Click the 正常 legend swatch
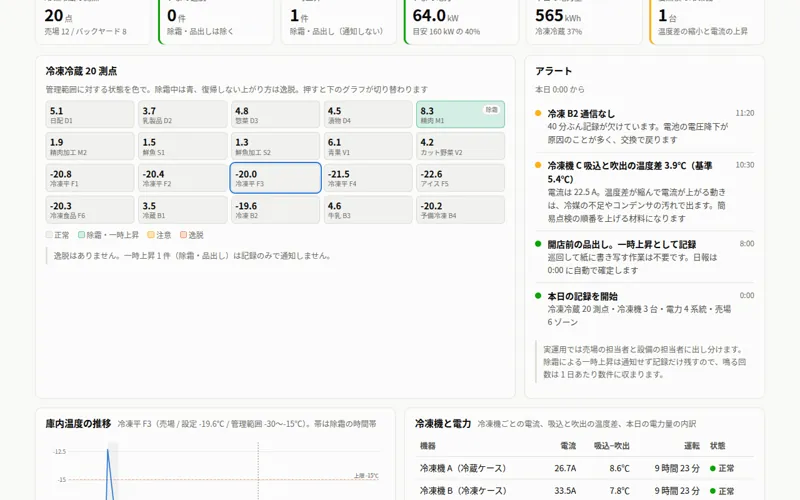 click(x=49, y=235)
